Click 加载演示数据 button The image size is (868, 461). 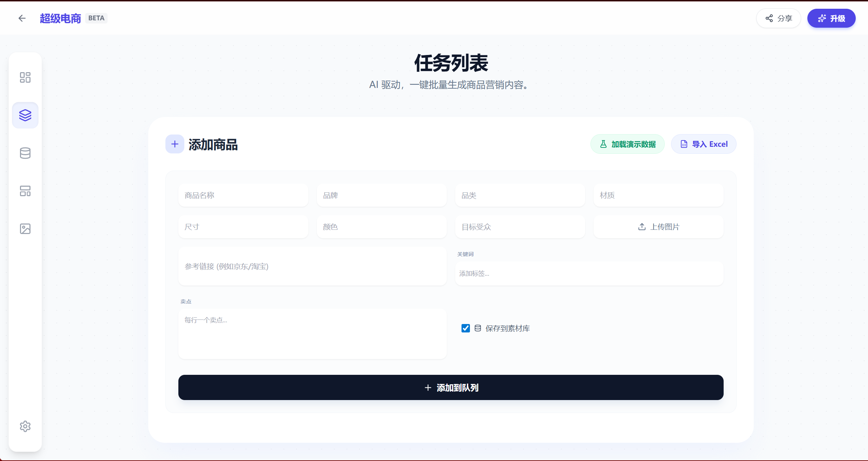(627, 144)
